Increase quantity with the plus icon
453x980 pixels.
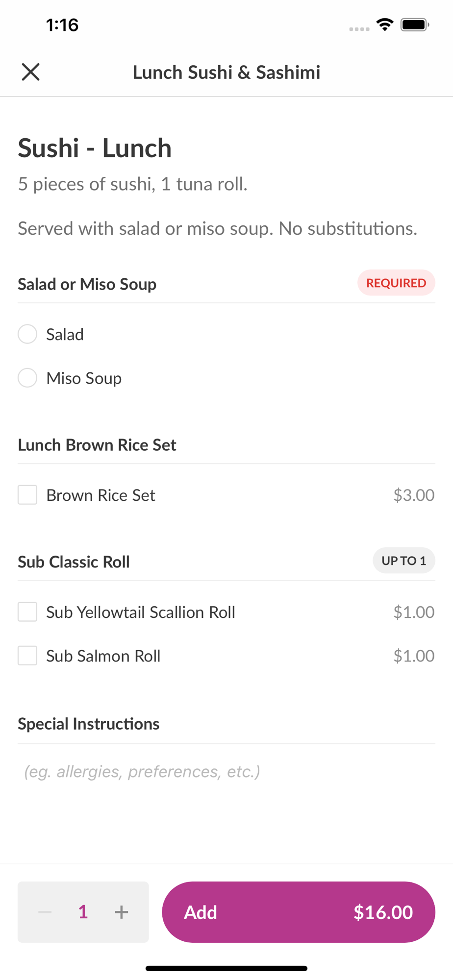pyautogui.click(x=121, y=912)
